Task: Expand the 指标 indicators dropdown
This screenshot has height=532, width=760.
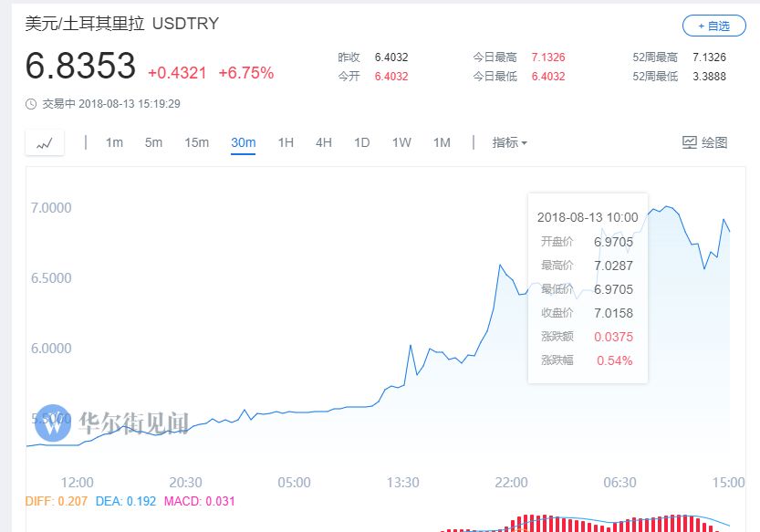Action: point(509,142)
